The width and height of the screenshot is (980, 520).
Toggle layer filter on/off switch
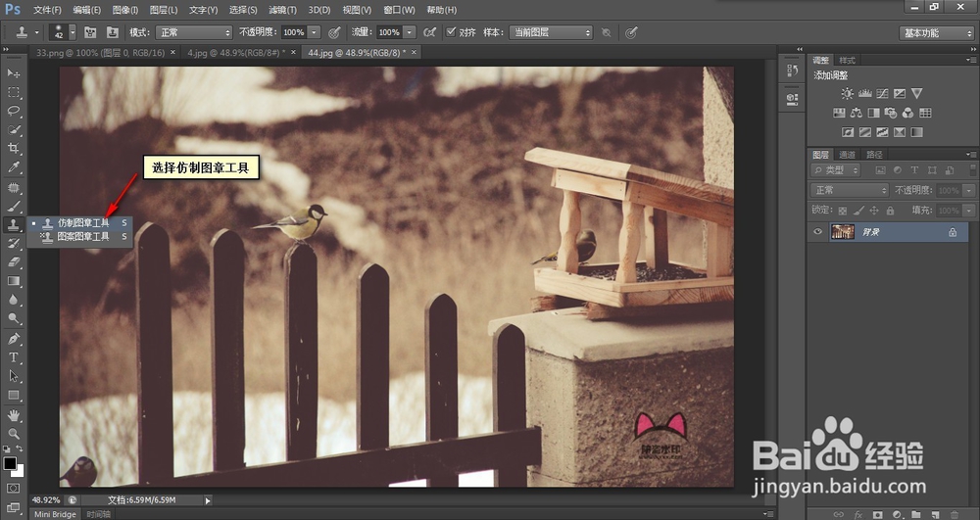coord(972,169)
